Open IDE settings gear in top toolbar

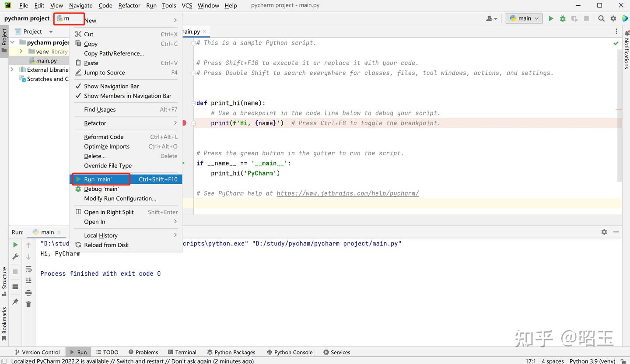(613, 18)
